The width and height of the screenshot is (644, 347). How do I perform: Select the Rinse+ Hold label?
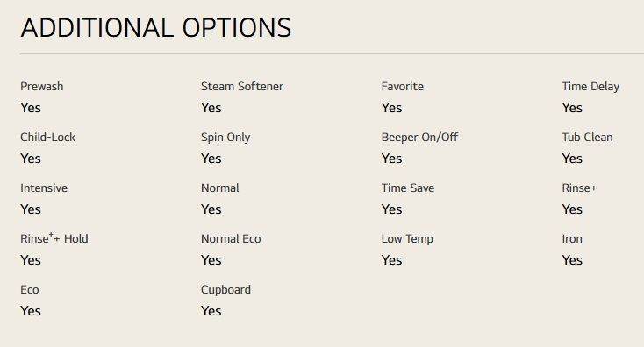tap(54, 238)
